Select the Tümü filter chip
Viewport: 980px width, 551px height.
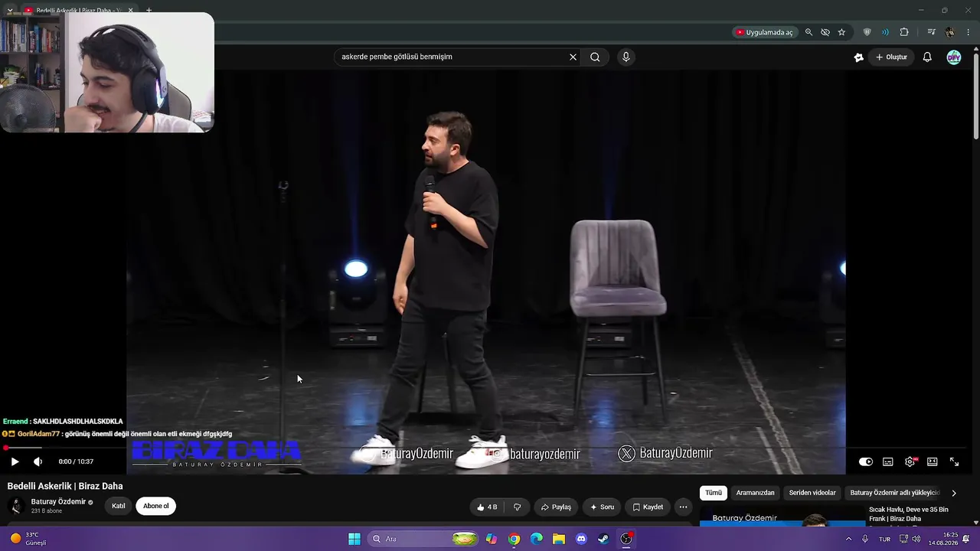714,493
